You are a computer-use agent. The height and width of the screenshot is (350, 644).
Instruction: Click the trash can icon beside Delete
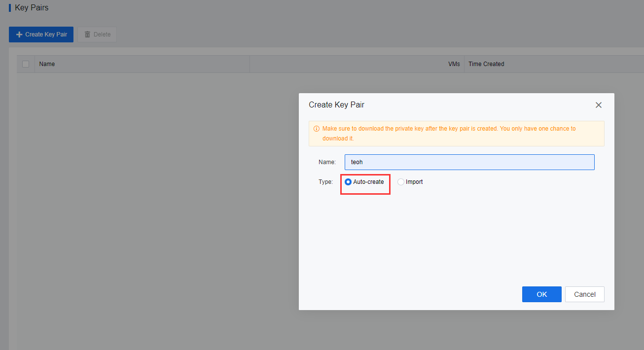click(x=87, y=35)
